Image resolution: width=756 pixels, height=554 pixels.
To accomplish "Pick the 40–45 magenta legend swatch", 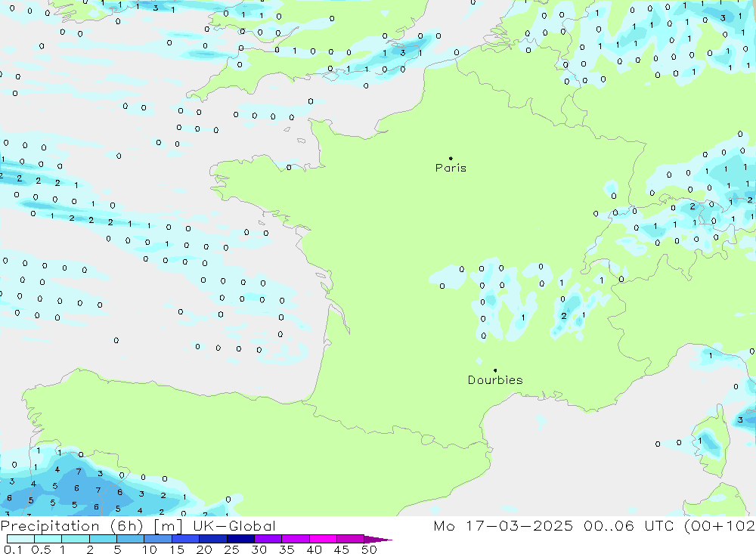I will click(x=323, y=539).
